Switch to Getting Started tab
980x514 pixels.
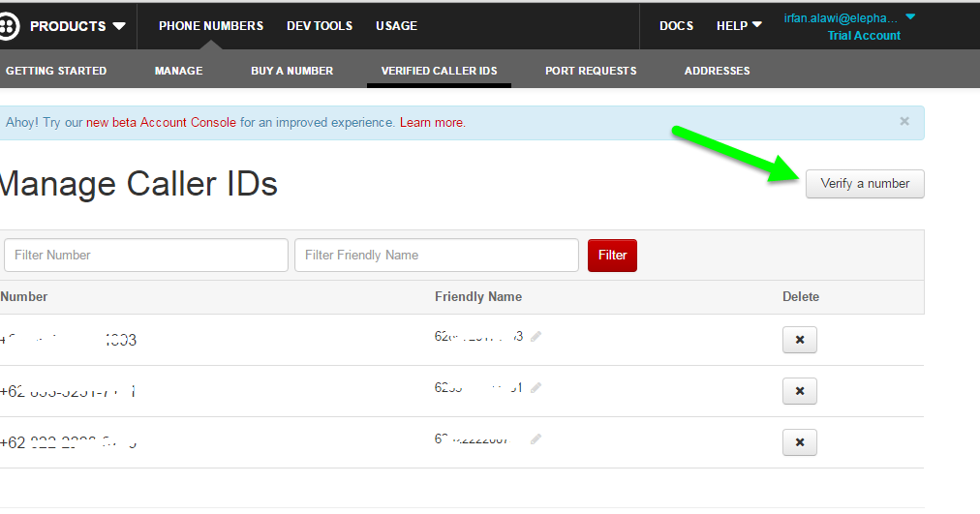click(56, 71)
